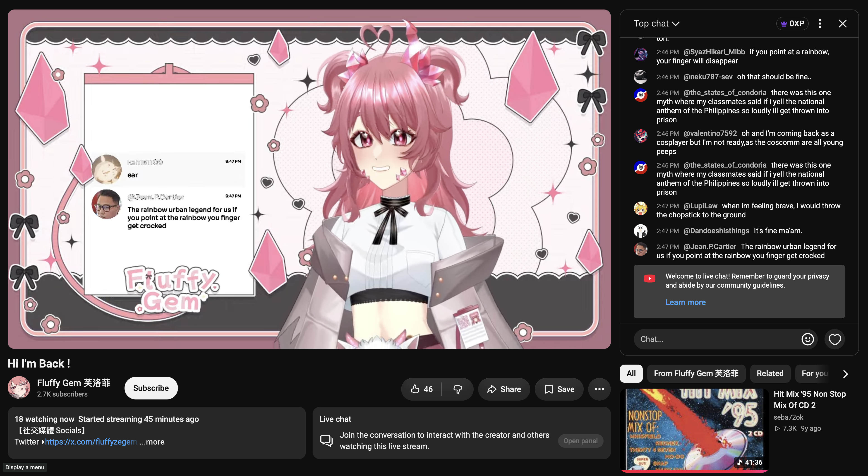868x476 pixels.
Task: Dislike the video with thumbs down
Action: click(x=458, y=389)
